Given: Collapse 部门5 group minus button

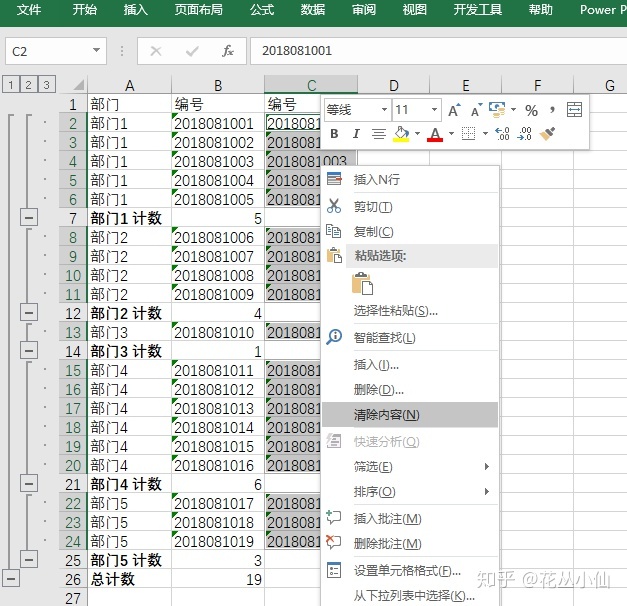Looking at the screenshot, I should click(29, 559).
